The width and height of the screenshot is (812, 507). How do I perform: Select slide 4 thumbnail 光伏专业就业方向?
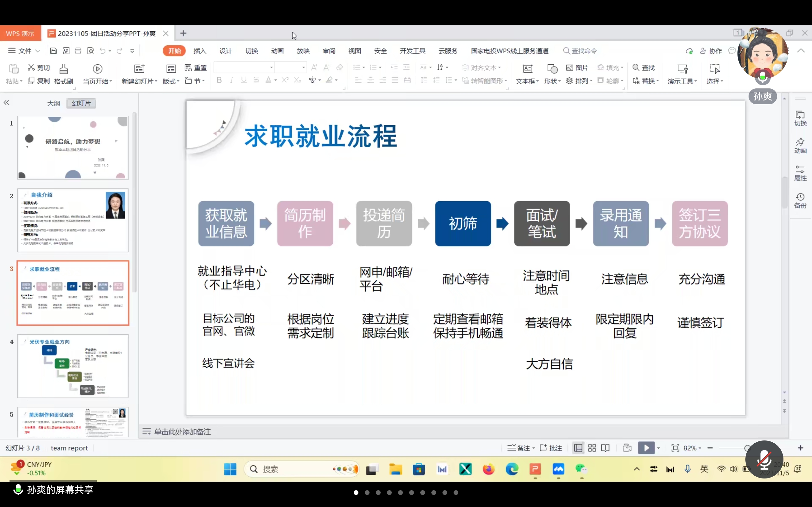73,366
